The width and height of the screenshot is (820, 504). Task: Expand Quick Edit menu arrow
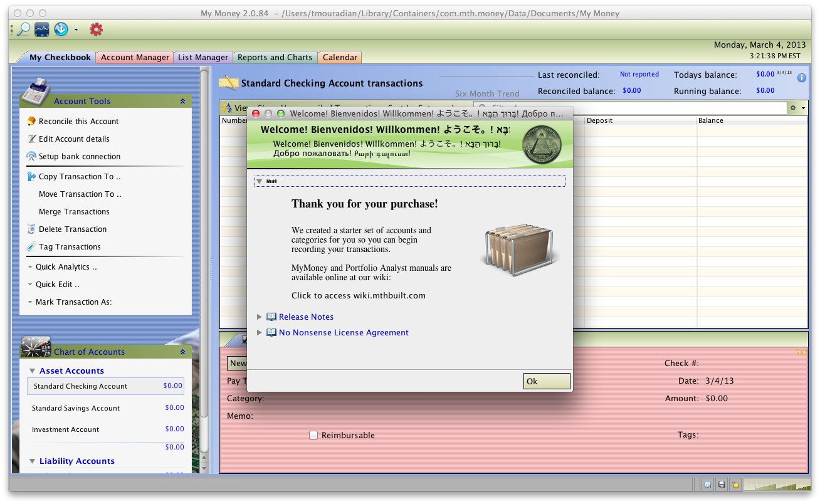[x=29, y=285]
